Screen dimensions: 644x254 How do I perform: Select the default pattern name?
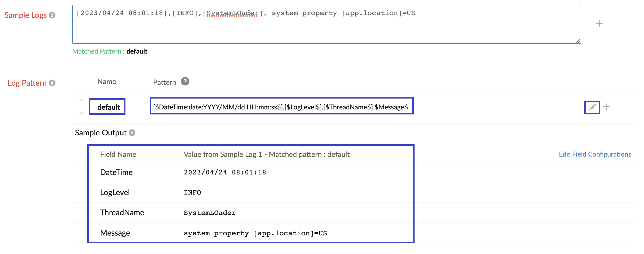(108, 107)
